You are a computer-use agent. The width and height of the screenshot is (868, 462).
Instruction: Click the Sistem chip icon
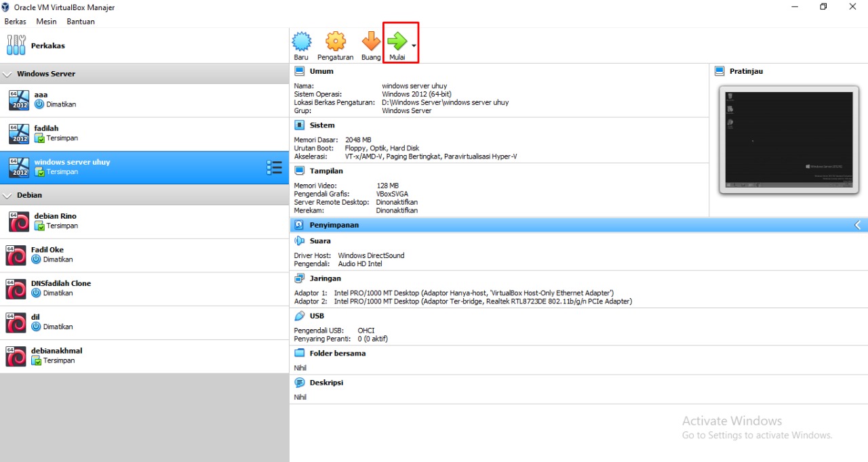[x=300, y=125]
